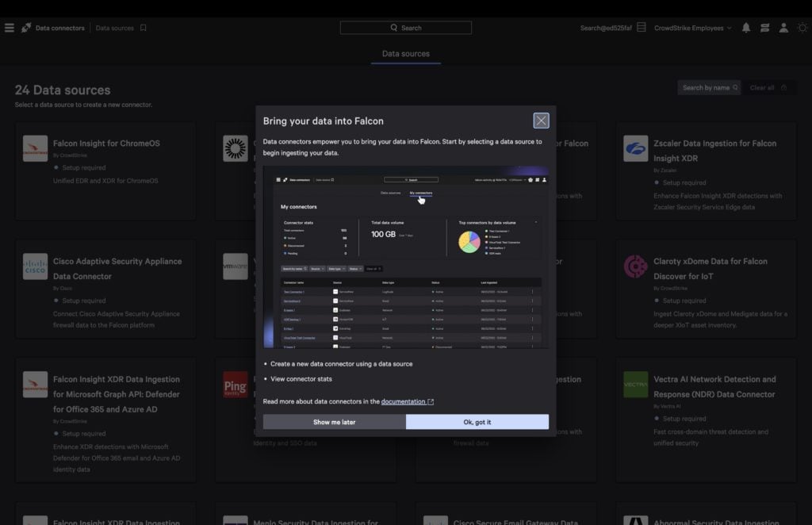Click the top Search field
The width and height of the screenshot is (812, 525).
pyautogui.click(x=405, y=28)
